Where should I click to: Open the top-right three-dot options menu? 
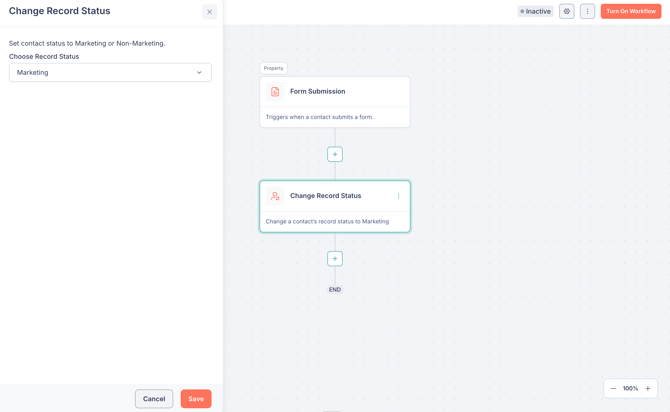pyautogui.click(x=587, y=12)
